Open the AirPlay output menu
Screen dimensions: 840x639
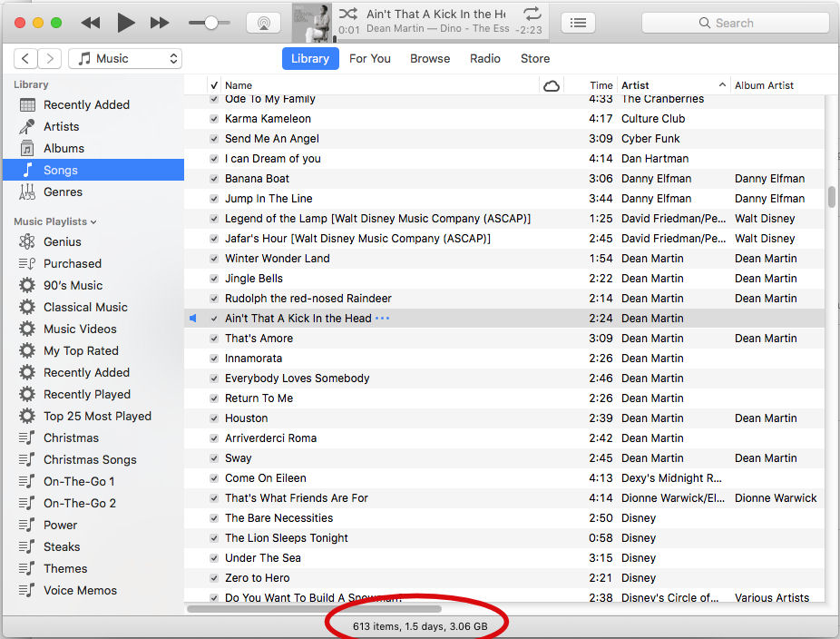(264, 23)
